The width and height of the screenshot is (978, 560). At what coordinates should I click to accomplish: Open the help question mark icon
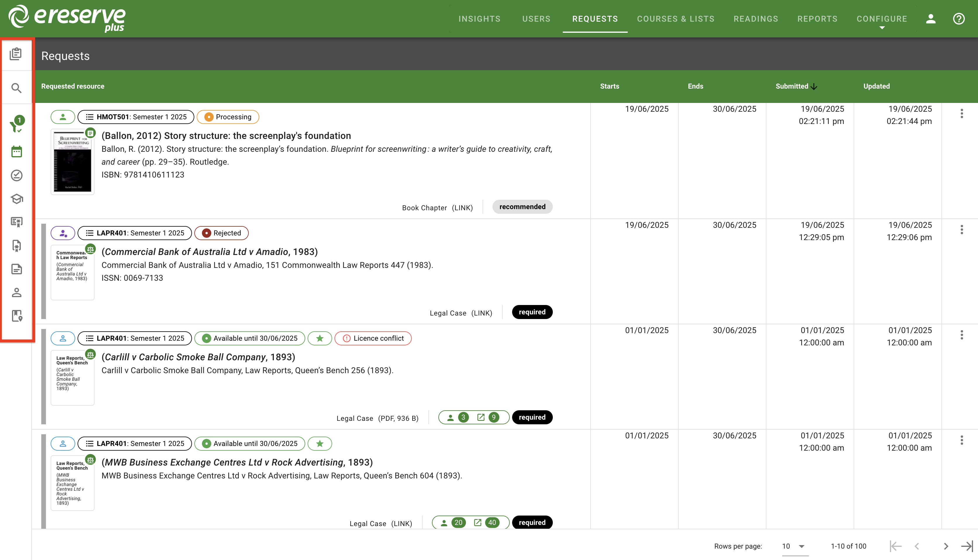(x=959, y=18)
